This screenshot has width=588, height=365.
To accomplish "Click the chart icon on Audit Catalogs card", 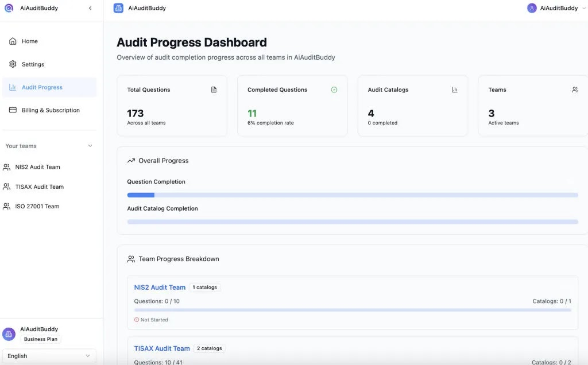I will coord(455,90).
